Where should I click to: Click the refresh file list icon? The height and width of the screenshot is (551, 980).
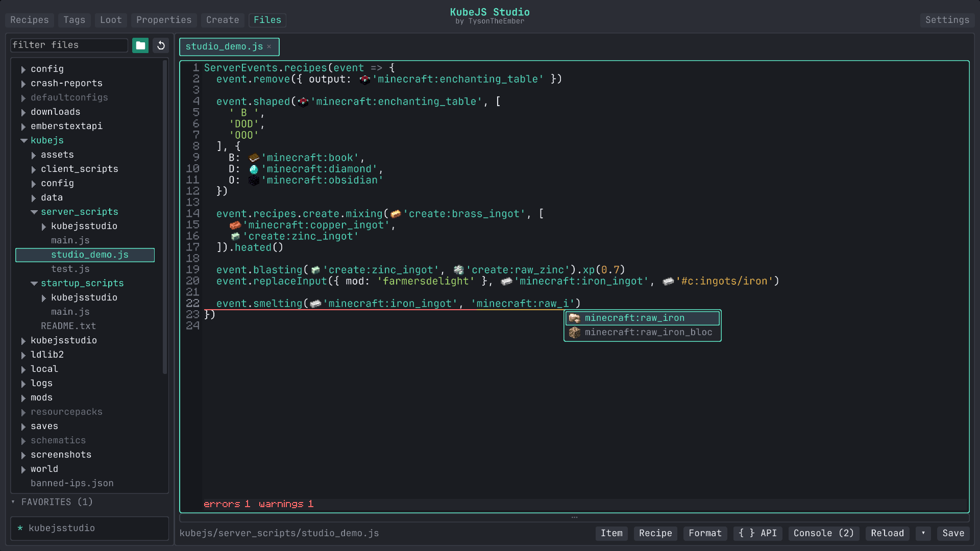tap(161, 45)
